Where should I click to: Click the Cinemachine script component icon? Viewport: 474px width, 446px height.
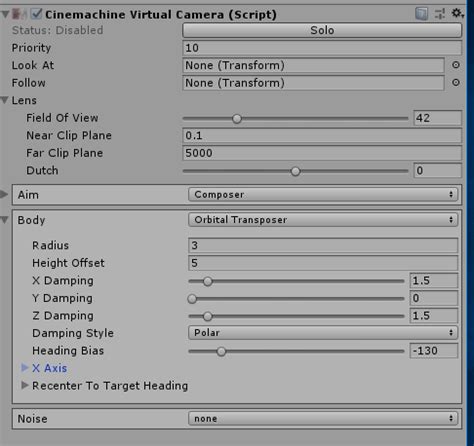[20, 14]
